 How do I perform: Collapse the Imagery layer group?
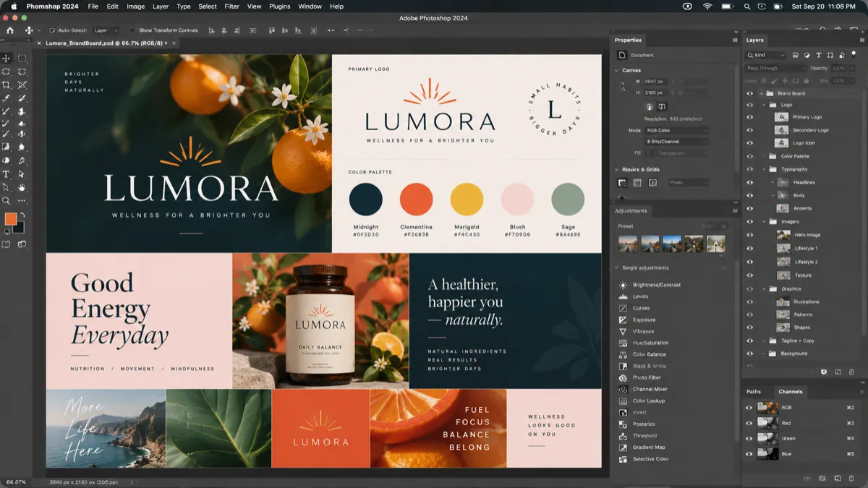pyautogui.click(x=764, y=222)
